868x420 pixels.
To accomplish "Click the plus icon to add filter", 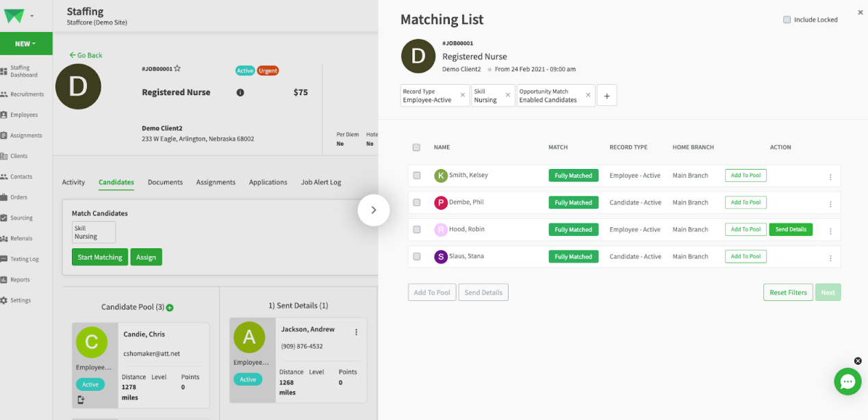I will (x=607, y=96).
